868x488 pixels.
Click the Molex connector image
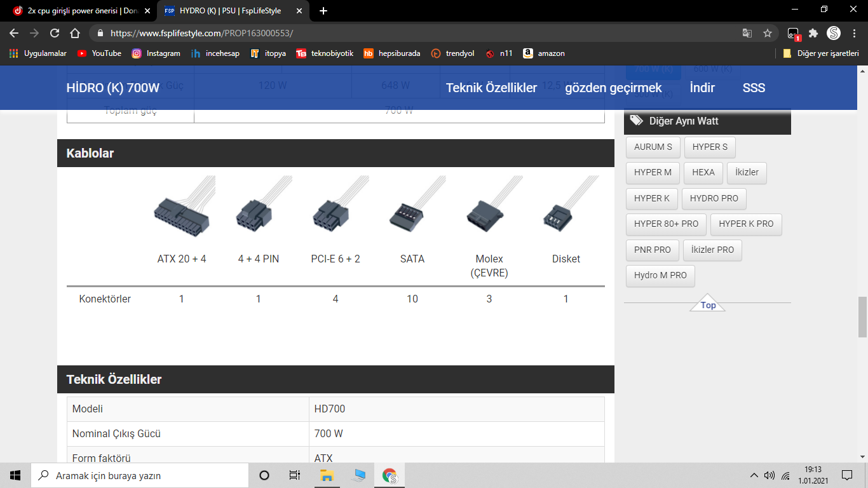[x=493, y=205]
